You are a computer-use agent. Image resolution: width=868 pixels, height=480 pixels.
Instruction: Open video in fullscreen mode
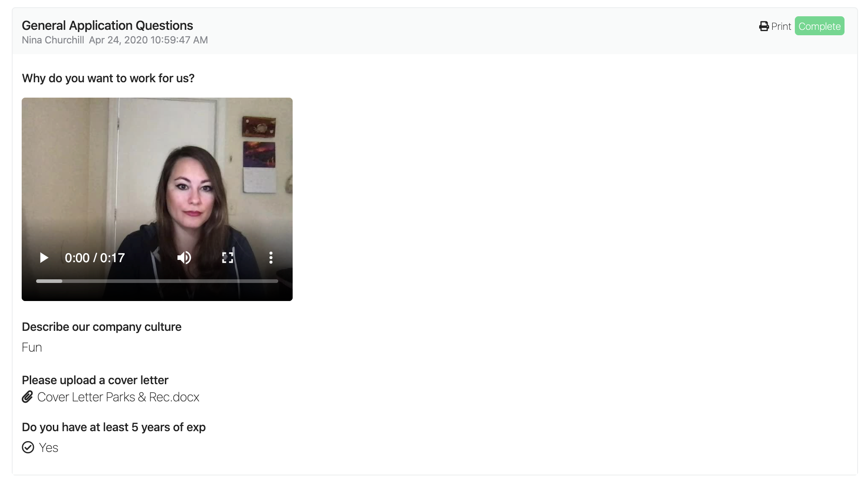point(228,258)
